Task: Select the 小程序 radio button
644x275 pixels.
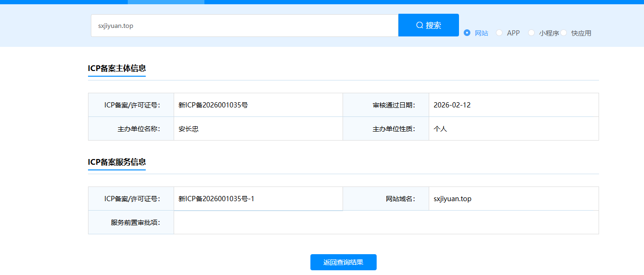Action: tap(531, 33)
